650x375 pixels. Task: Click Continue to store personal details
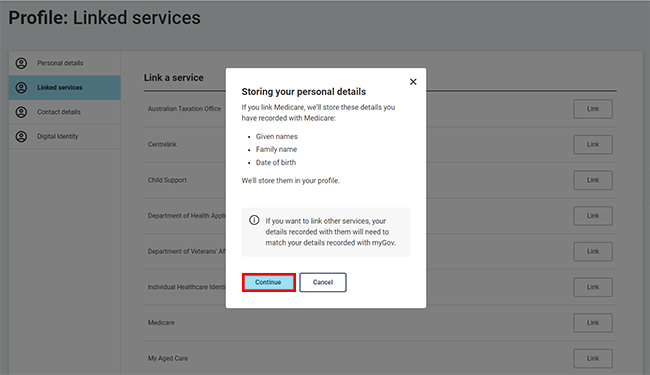tap(269, 282)
